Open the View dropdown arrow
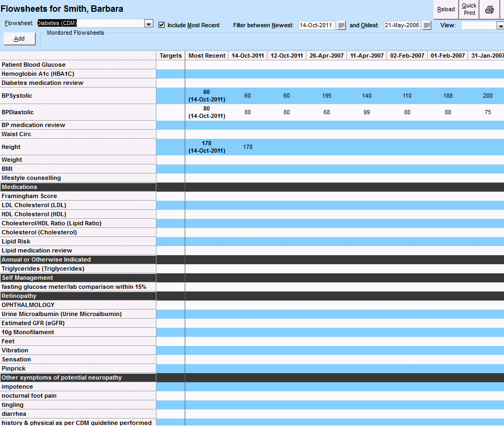Screen dimensions: 504x426 click(x=500, y=26)
